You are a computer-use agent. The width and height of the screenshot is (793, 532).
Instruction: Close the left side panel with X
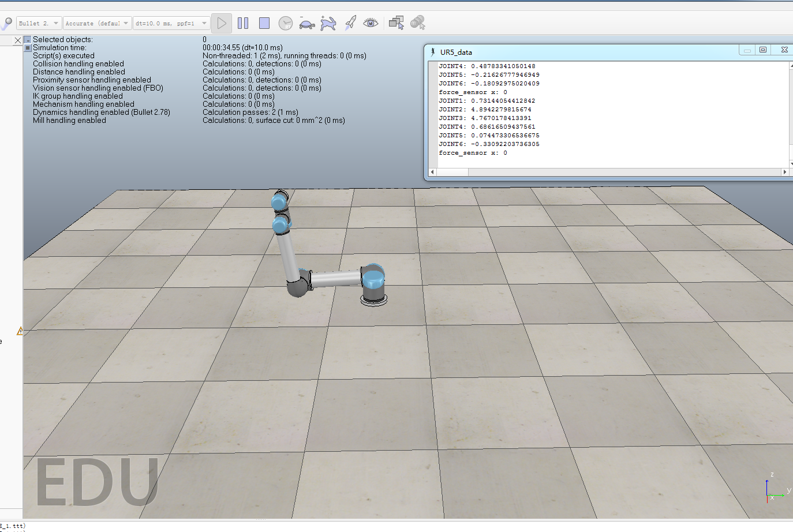(17, 40)
